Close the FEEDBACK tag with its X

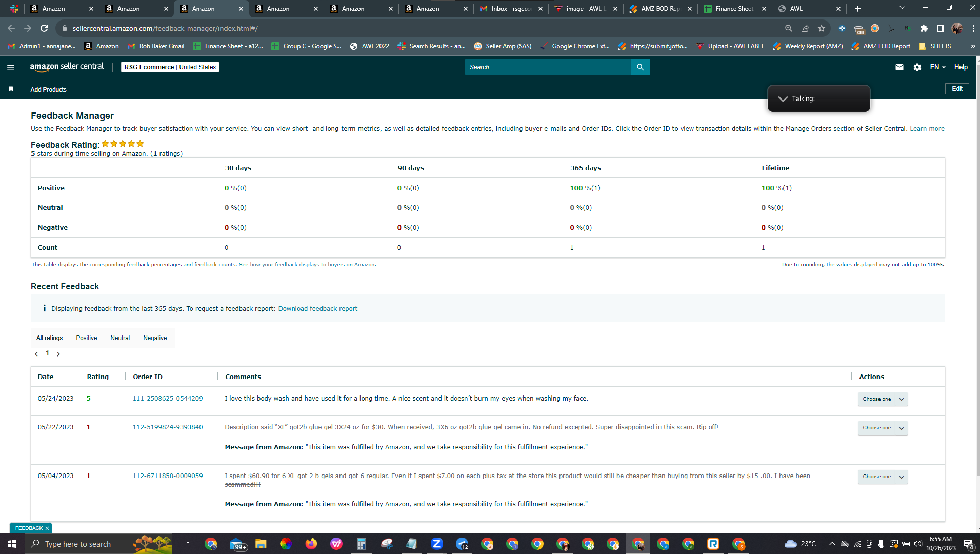[47, 528]
